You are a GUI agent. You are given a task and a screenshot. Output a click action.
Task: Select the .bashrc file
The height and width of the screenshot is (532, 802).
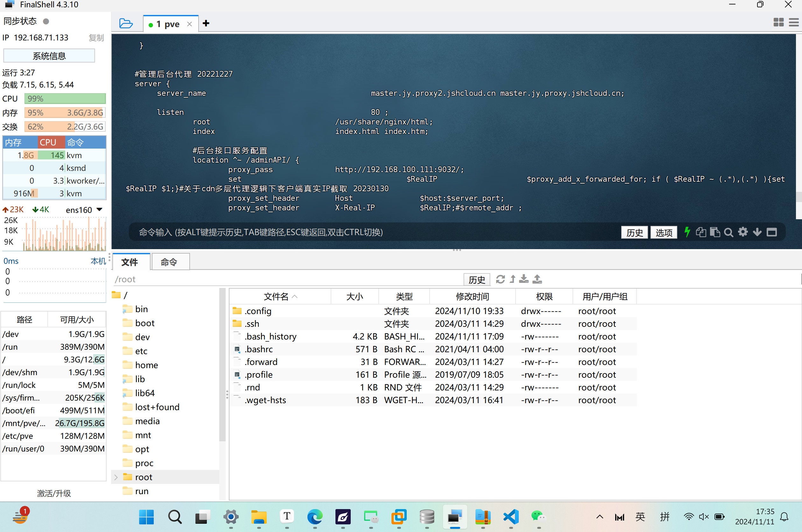[x=433, y=349]
